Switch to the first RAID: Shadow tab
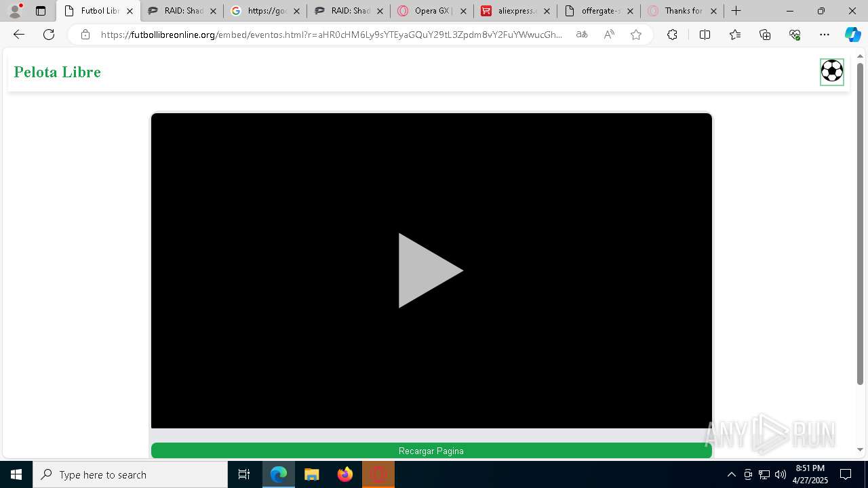The height and width of the screenshot is (488, 868). point(182,11)
